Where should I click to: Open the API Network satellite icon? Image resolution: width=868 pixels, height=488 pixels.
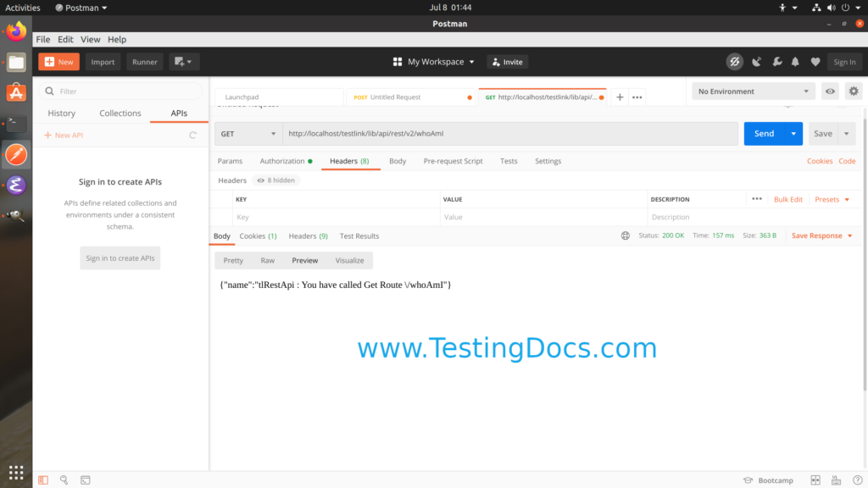click(756, 61)
